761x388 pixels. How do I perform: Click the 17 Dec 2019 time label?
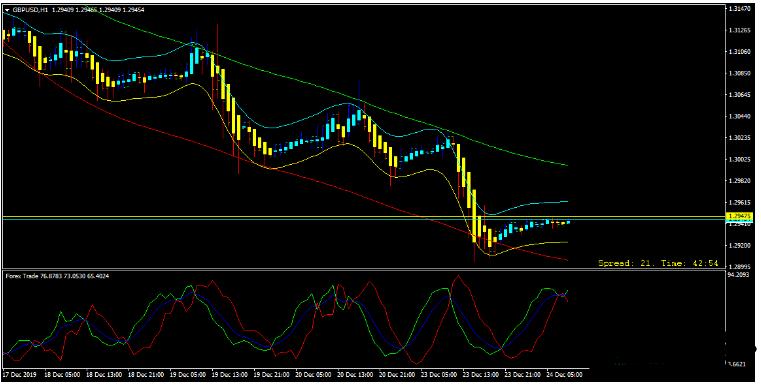[18, 375]
